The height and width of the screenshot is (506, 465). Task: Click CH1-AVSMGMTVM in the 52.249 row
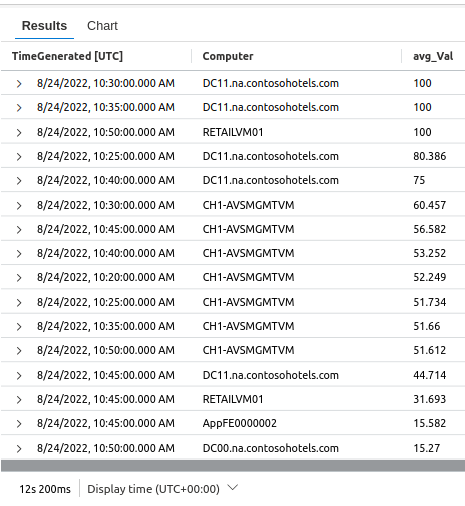click(248, 277)
